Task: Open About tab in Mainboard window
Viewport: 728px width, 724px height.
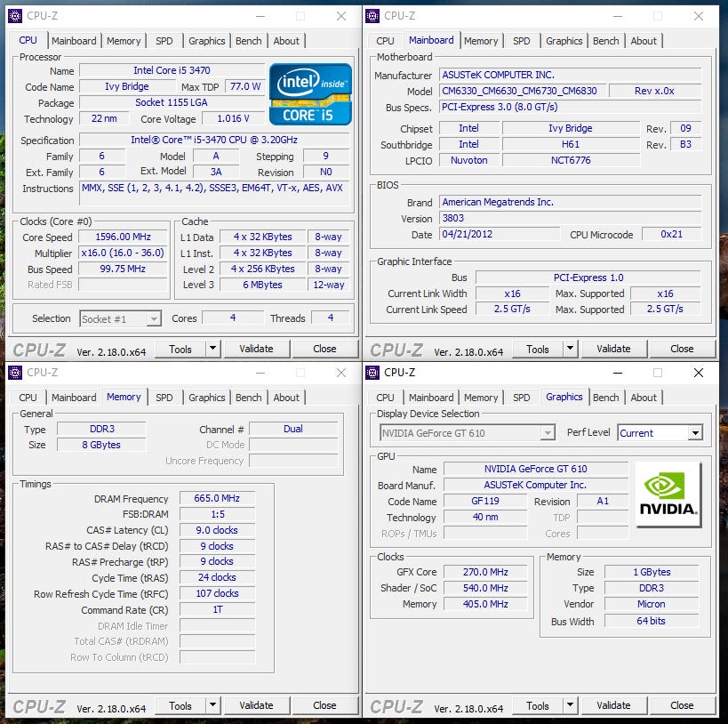Action: click(644, 41)
